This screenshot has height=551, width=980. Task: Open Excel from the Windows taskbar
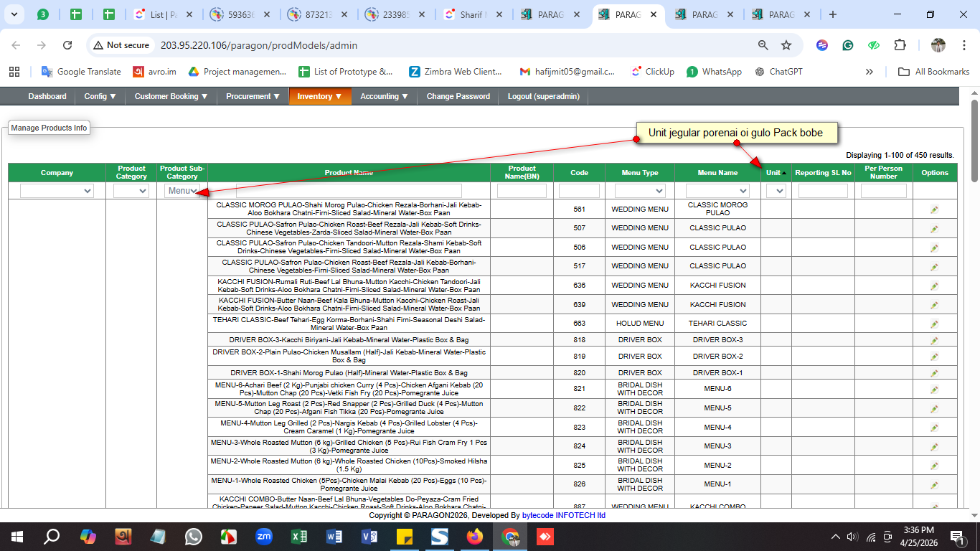pyautogui.click(x=299, y=536)
